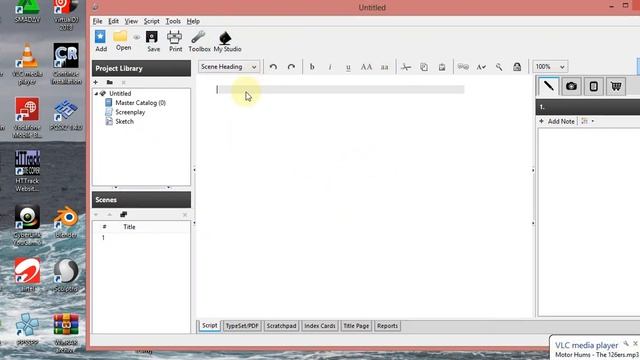
Task: Open the Scene Heading element dropdown
Action: click(x=229, y=67)
